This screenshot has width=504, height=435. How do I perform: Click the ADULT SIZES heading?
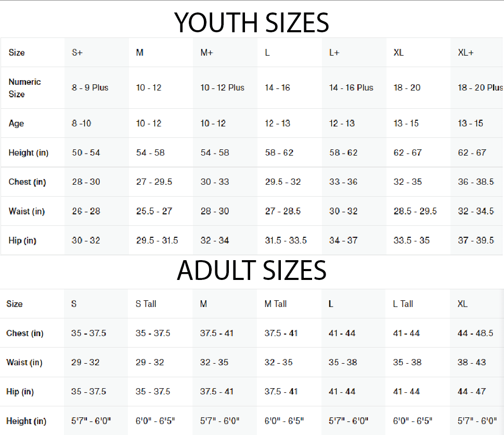click(x=252, y=271)
